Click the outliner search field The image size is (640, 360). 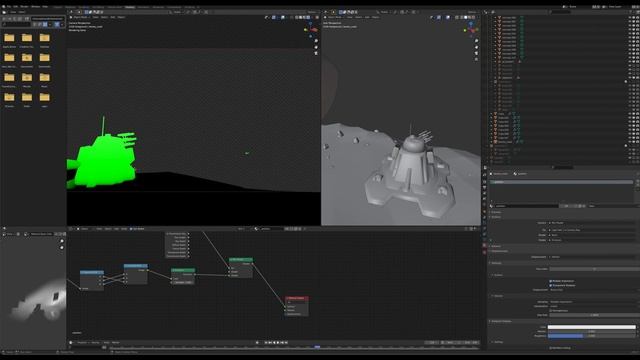click(x=560, y=12)
